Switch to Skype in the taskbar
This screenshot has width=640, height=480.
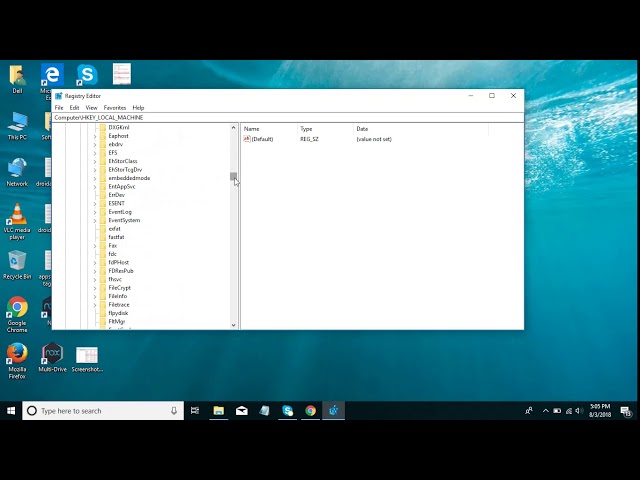tap(288, 411)
